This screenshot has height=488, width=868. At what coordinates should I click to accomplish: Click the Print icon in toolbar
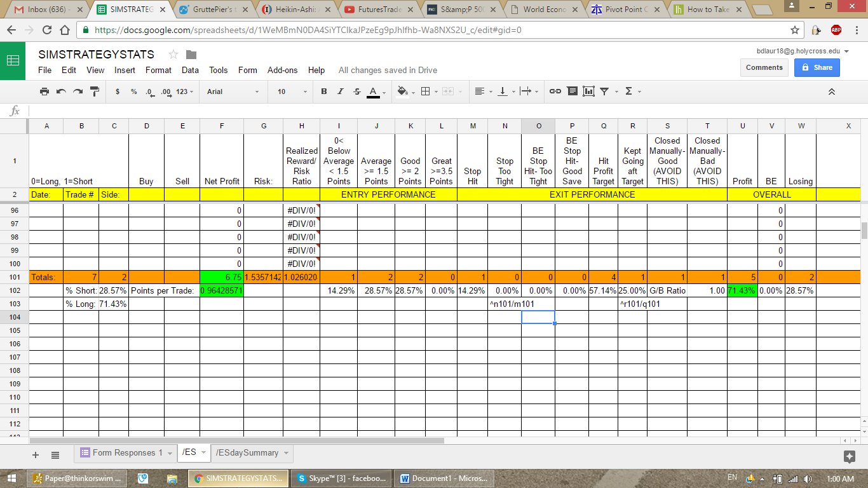point(44,91)
